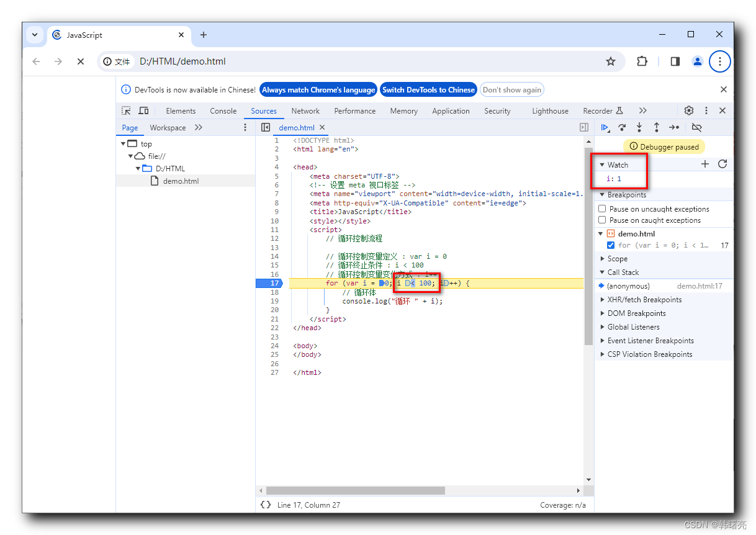Open the Memory panel
The width and height of the screenshot is (756, 535).
click(x=403, y=111)
